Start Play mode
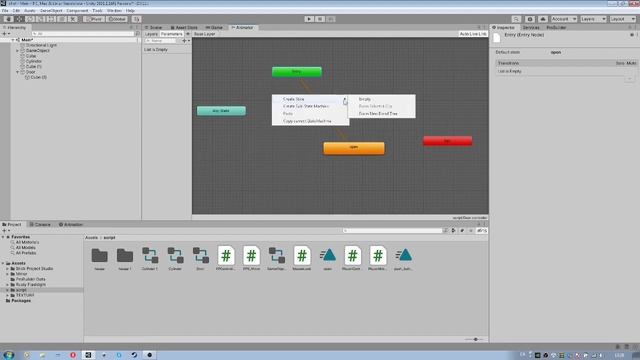640x360 pixels. [x=309, y=19]
